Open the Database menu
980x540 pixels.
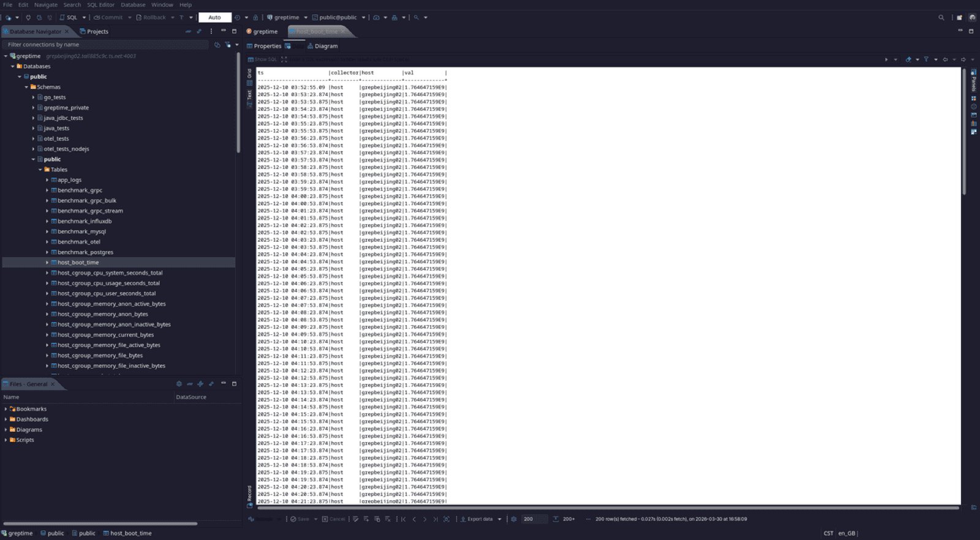click(x=133, y=4)
